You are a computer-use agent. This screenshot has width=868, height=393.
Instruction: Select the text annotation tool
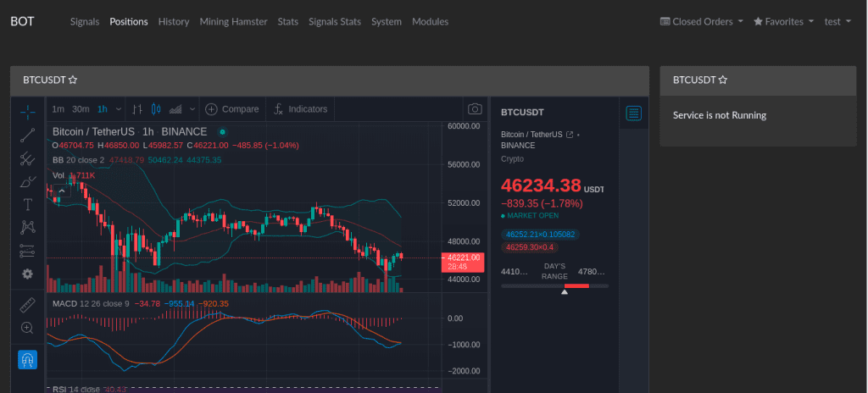(x=28, y=204)
